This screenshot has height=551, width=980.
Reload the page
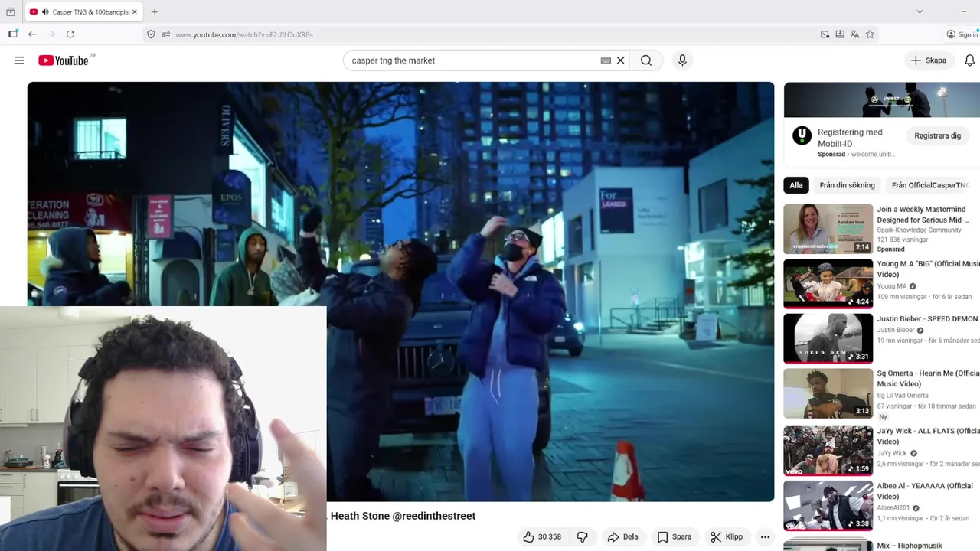click(70, 34)
